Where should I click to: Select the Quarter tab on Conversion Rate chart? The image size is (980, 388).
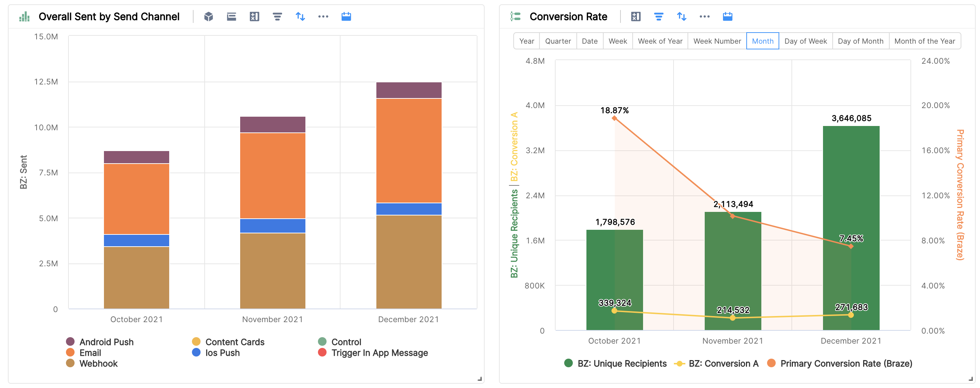pyautogui.click(x=557, y=41)
